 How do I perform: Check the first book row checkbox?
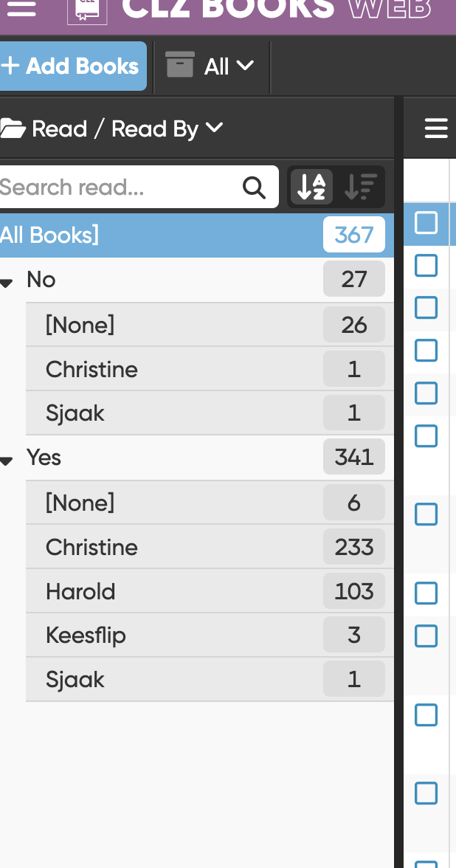pos(426,265)
